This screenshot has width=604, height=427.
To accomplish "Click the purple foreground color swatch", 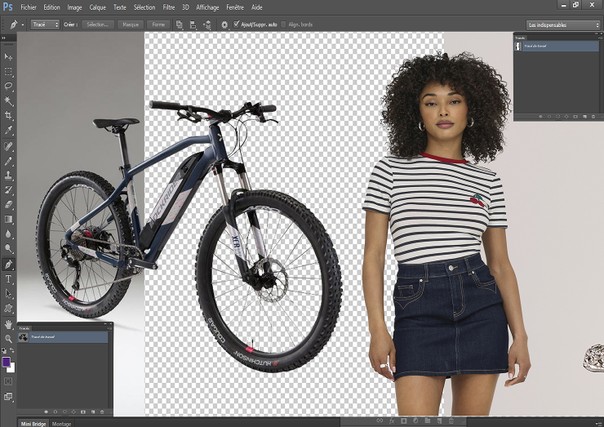I will (x=7, y=360).
